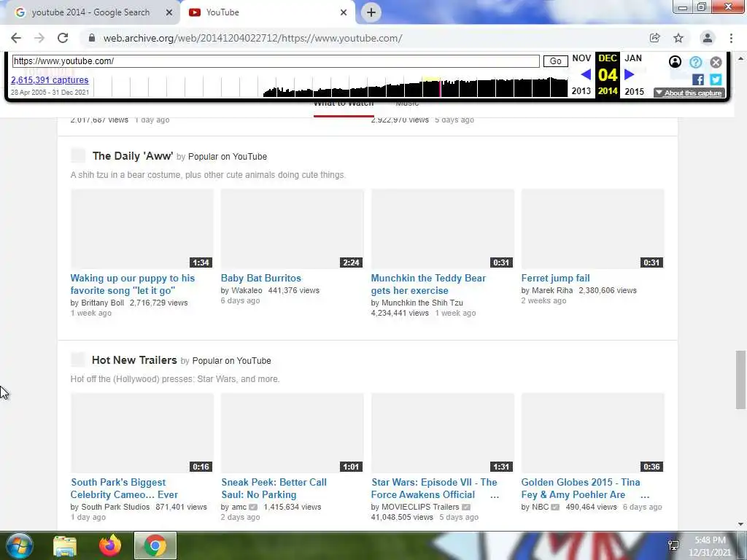The width and height of the screenshot is (747, 560).
Task: Click the Wayback Machine user account icon
Action: pos(675,62)
